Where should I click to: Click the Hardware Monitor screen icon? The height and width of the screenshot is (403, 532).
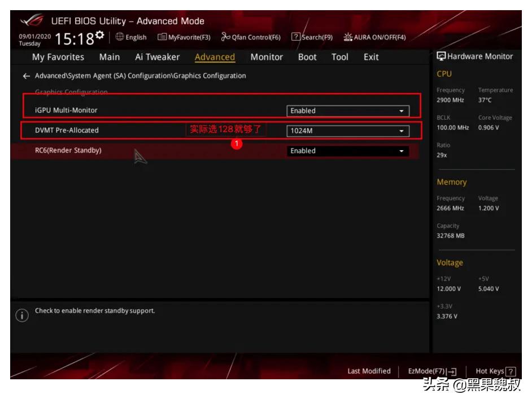coord(441,56)
